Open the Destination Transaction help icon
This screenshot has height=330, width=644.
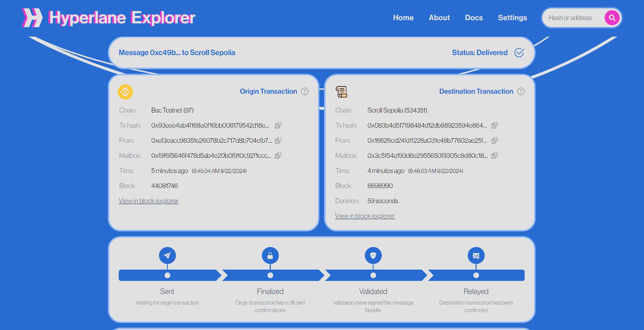point(521,91)
